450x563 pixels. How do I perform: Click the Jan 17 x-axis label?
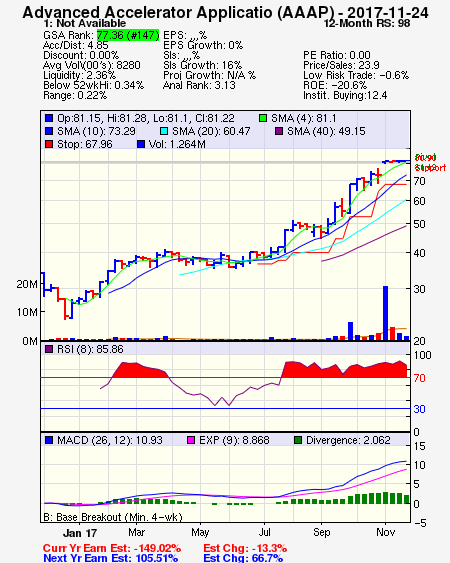[x=80, y=533]
